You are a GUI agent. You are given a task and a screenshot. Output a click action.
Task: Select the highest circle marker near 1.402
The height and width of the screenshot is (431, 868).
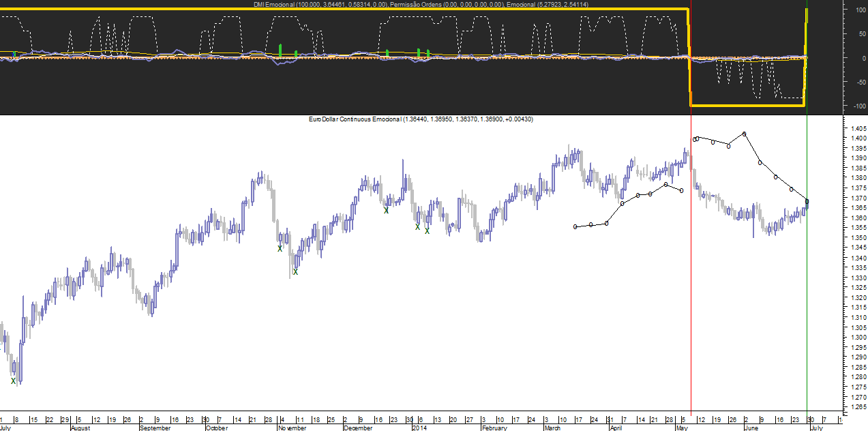click(x=744, y=134)
